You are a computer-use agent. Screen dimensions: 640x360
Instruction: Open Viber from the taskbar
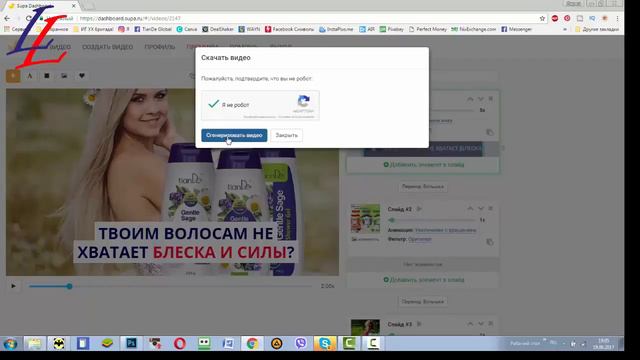[301, 343]
